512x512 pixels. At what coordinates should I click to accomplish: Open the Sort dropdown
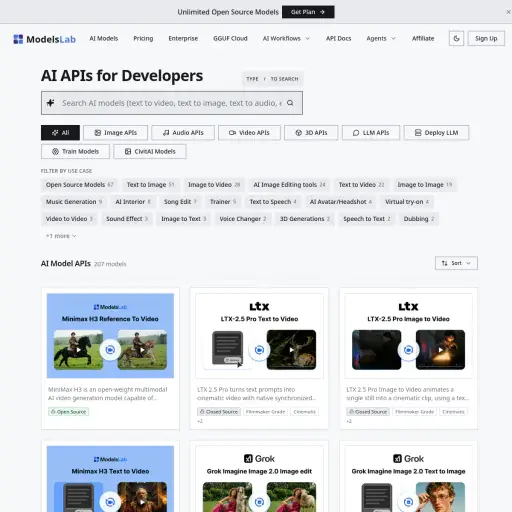456,263
